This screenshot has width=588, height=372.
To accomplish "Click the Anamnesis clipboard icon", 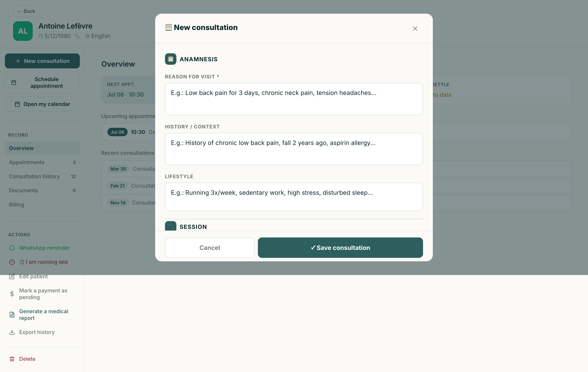I will pos(170,59).
